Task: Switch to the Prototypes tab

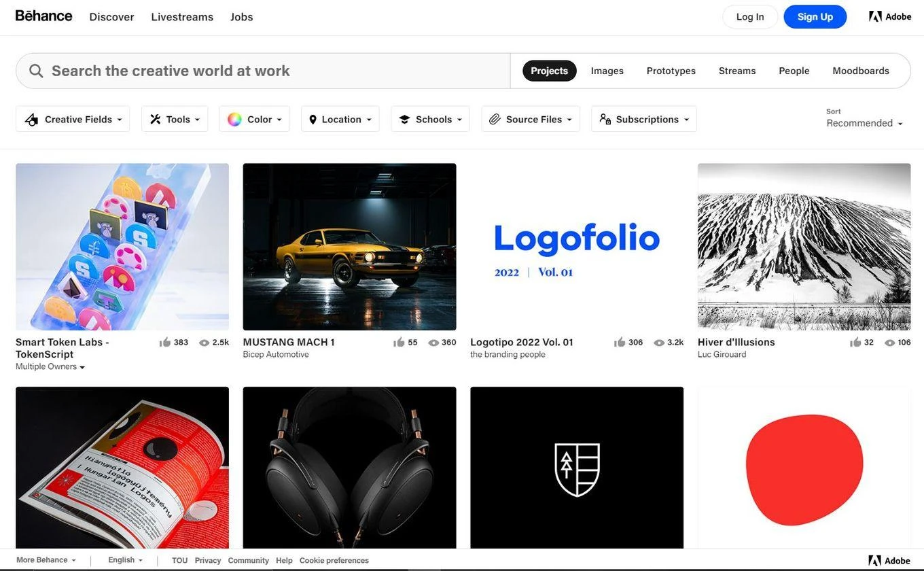Action: pyautogui.click(x=671, y=71)
